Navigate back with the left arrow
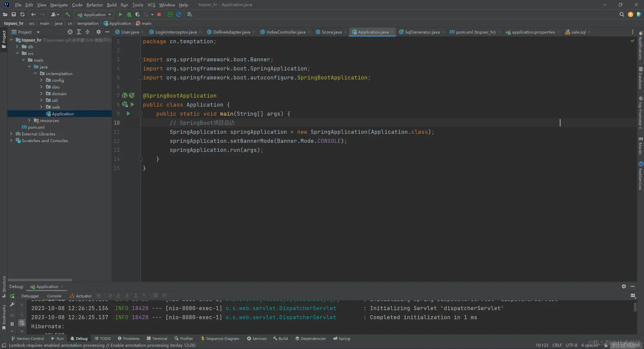 [33, 14]
